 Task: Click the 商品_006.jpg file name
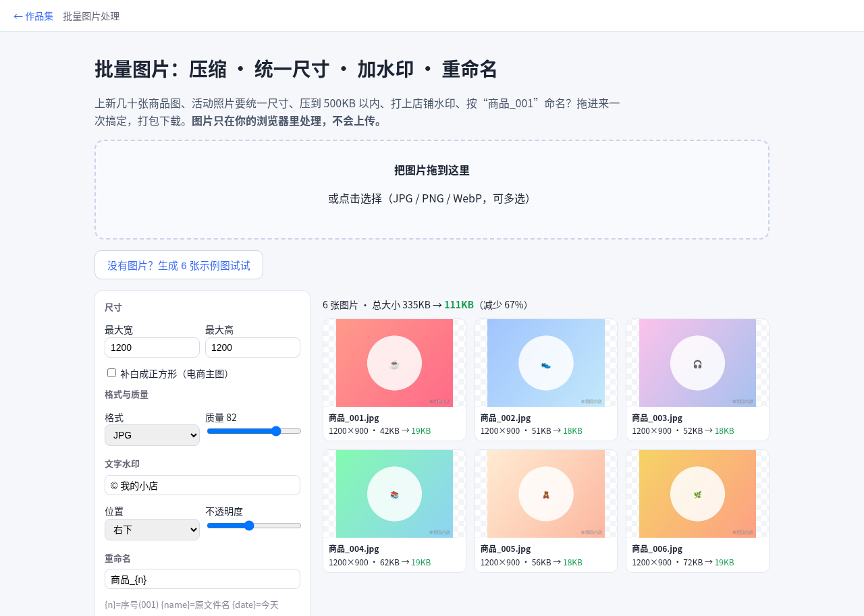coord(657,549)
